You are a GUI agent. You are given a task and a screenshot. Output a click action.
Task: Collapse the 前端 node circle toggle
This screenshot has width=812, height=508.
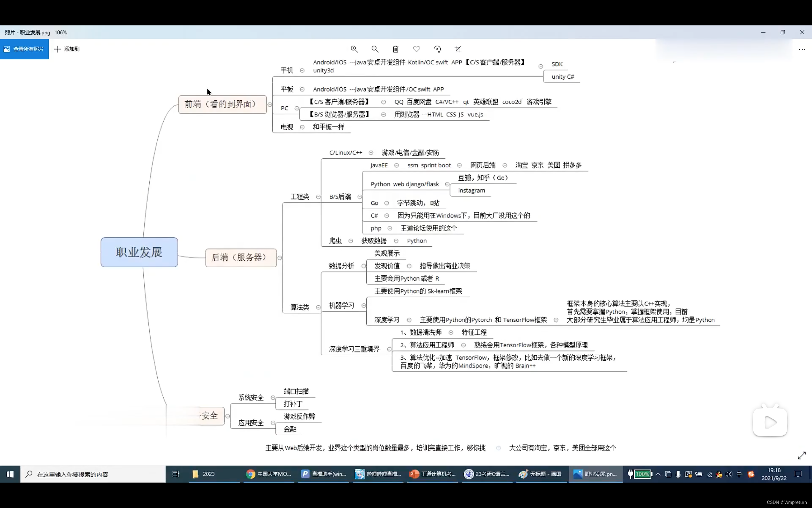(x=269, y=104)
